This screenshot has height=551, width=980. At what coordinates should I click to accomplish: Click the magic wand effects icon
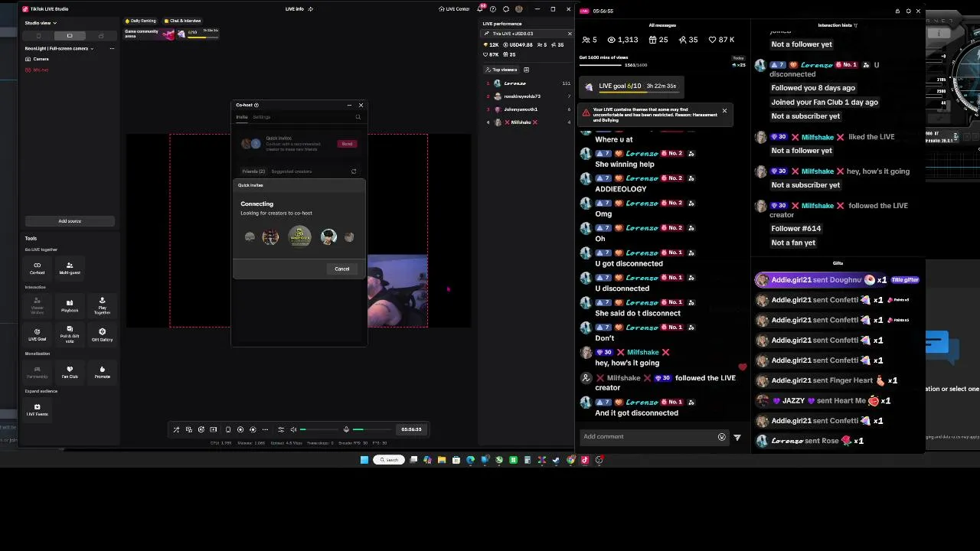(x=176, y=429)
